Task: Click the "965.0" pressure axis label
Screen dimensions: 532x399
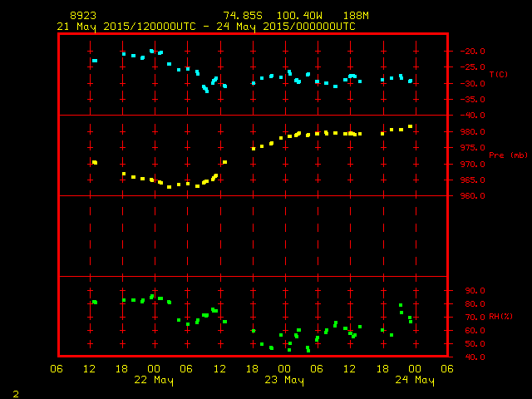Action: [x=473, y=180]
